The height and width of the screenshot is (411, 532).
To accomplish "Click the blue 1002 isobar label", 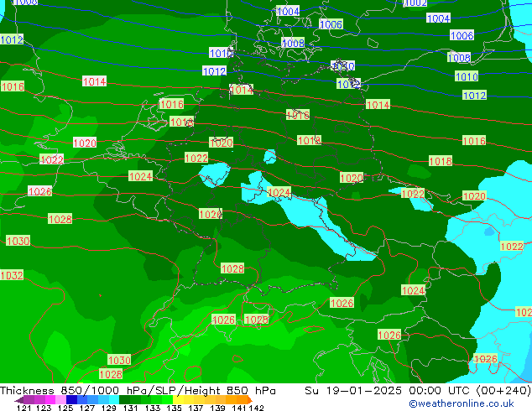I will point(415,3).
